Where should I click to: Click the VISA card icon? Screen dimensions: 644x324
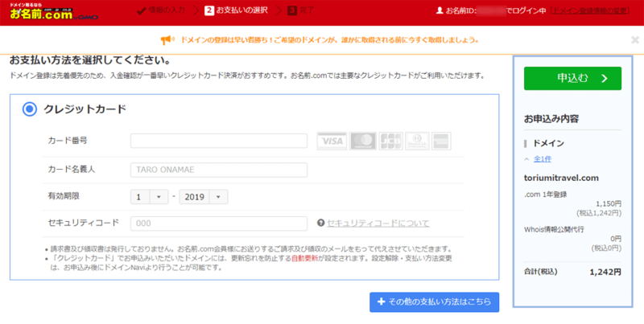[x=332, y=141]
